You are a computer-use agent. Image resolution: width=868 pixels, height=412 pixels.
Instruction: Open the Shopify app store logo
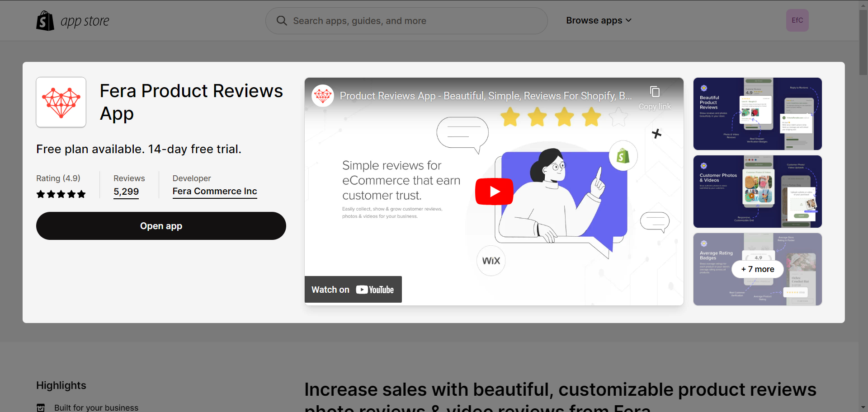click(73, 21)
